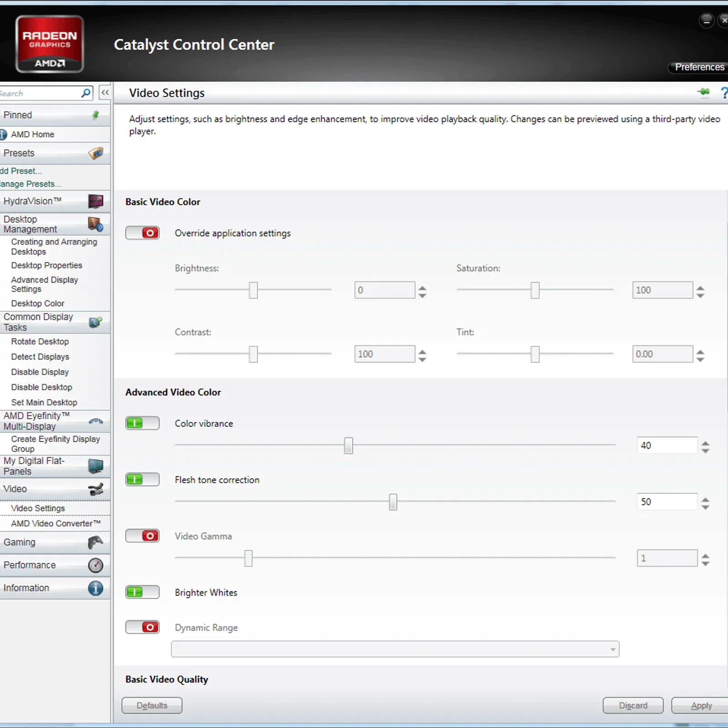Expand the Performance section

coord(55,565)
